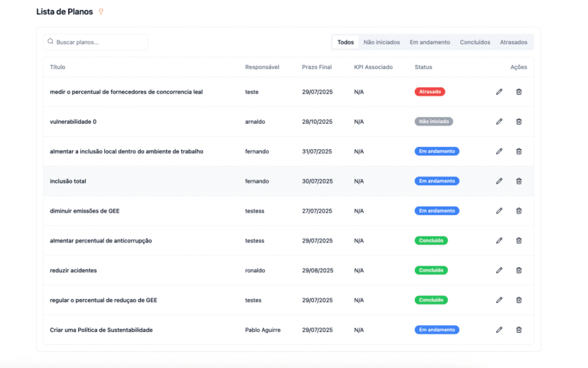The image size is (588, 368).
Task: Click pencil icon for 'inclusão total' row
Action: click(499, 181)
